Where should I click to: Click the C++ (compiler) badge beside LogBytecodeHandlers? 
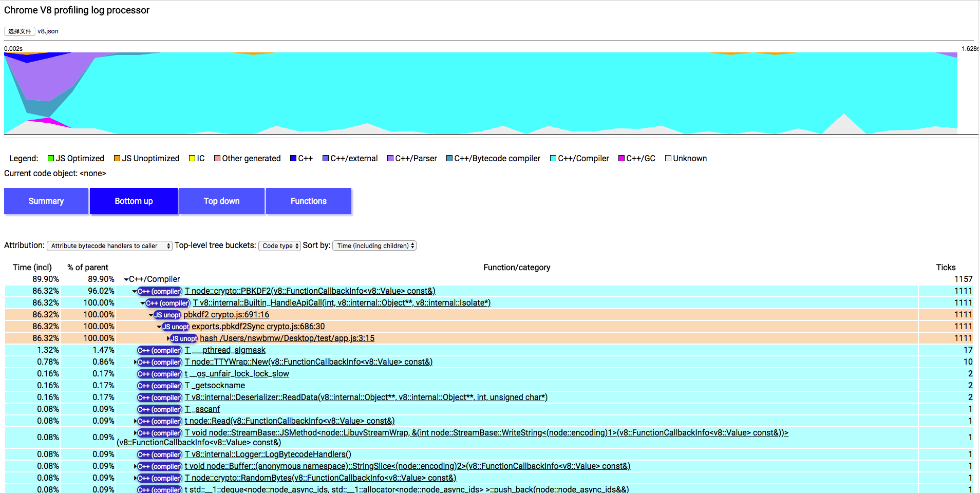point(159,454)
